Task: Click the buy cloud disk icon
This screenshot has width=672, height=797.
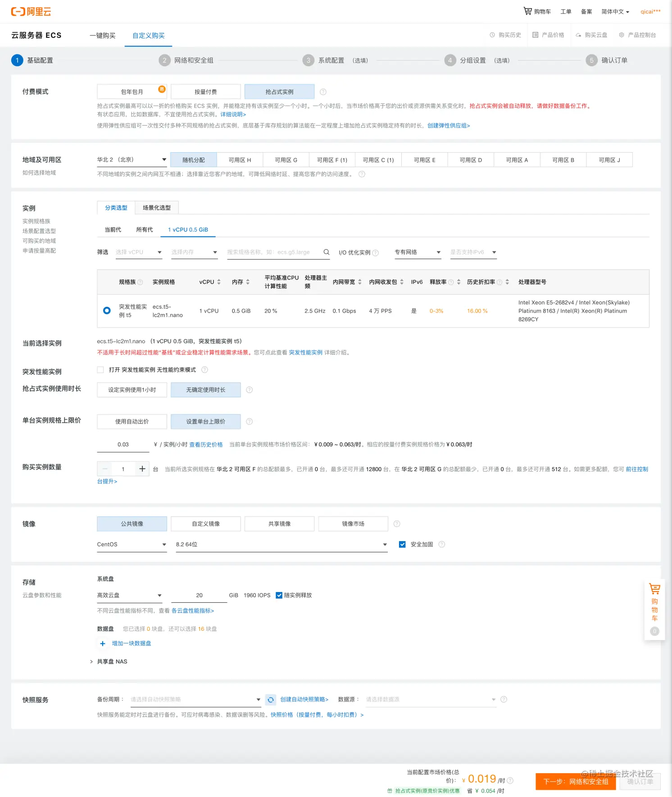Action: click(578, 35)
